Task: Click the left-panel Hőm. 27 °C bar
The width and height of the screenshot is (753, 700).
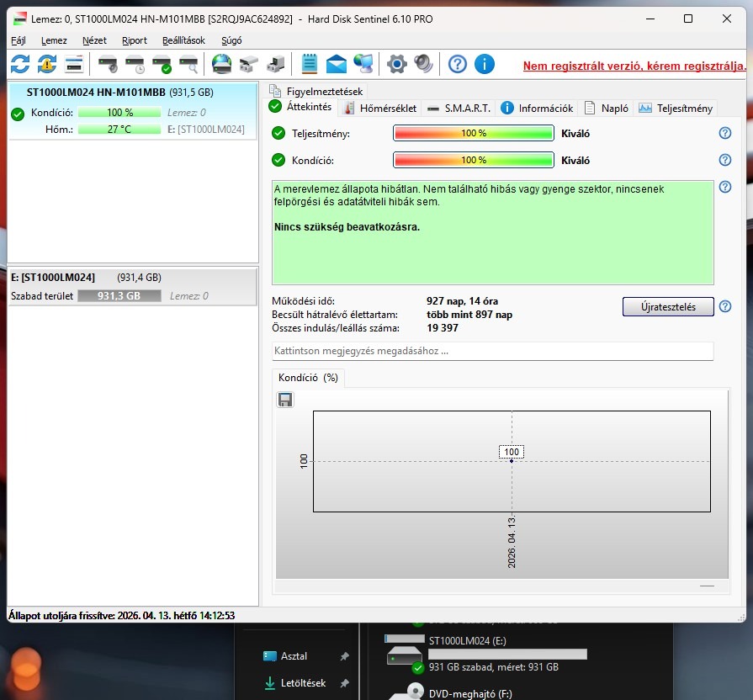Action: (x=119, y=130)
